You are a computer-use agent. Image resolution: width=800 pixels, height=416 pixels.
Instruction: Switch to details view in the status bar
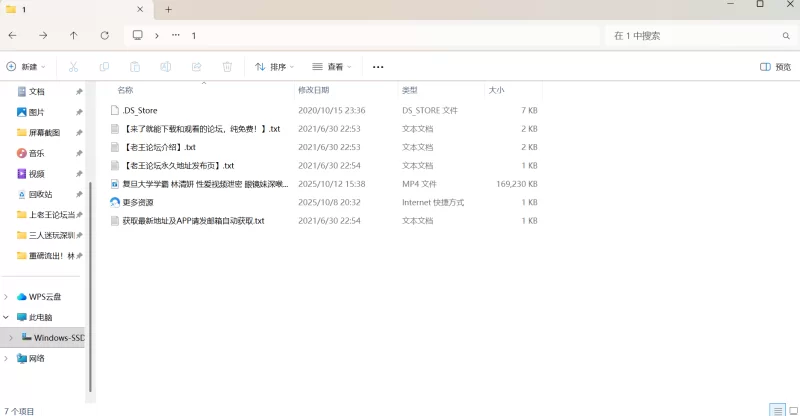tap(777, 410)
